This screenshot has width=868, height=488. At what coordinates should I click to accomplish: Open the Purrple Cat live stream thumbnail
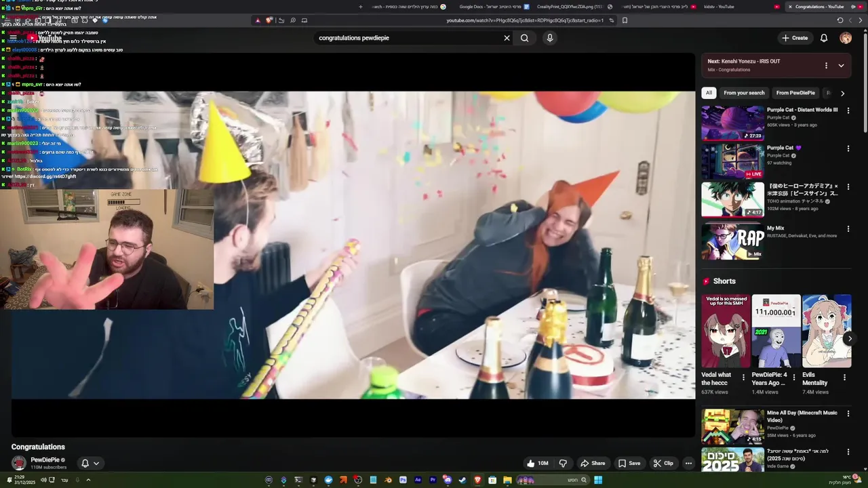coord(732,161)
